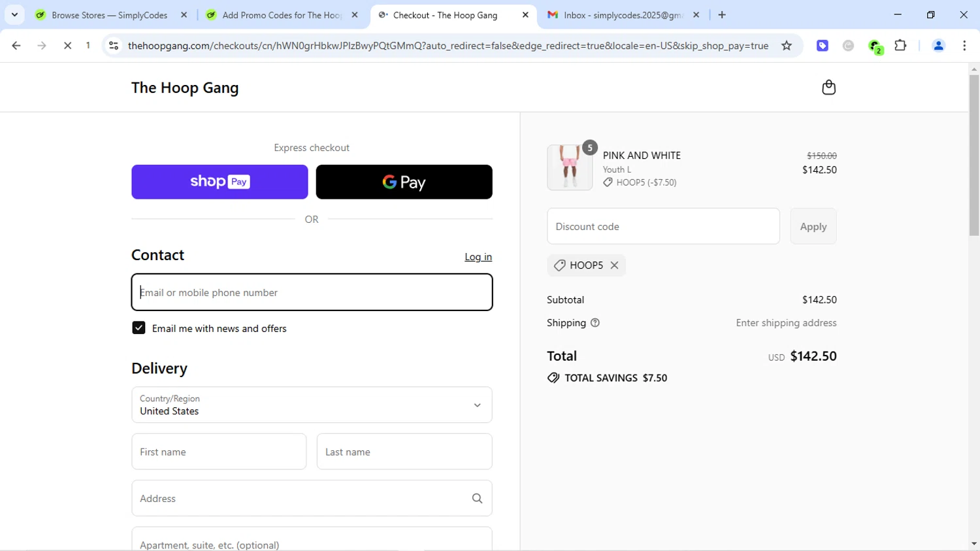Switch to Add Promo Codes tab
The width and height of the screenshot is (980, 551).
tap(282, 15)
